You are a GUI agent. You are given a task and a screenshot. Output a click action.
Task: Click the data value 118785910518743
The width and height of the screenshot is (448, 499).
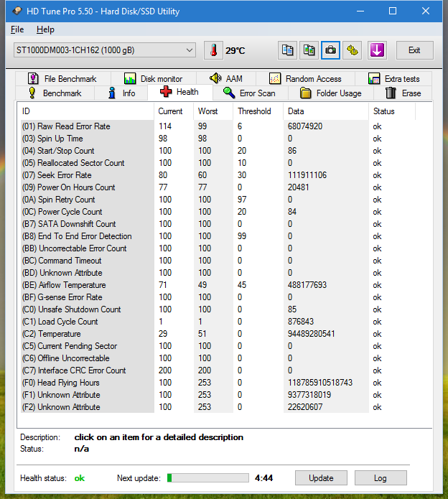[x=320, y=383]
